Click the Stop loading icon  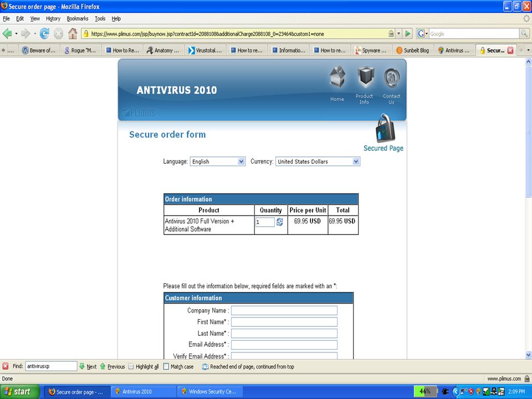click(58, 34)
